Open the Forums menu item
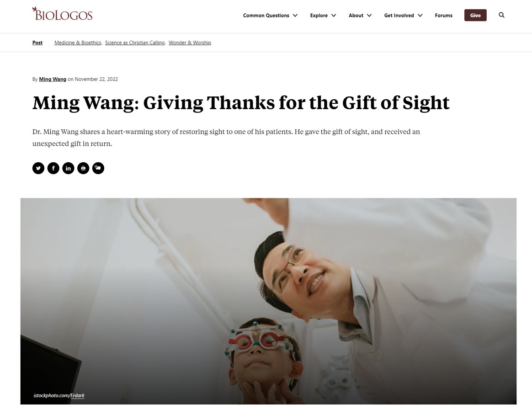The image size is (532, 420). pos(443,15)
